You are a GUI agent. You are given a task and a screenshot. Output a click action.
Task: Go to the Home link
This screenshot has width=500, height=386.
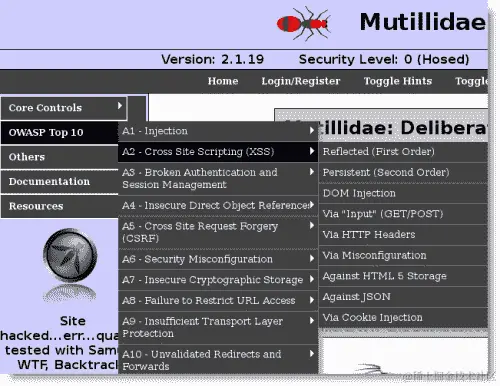(223, 81)
